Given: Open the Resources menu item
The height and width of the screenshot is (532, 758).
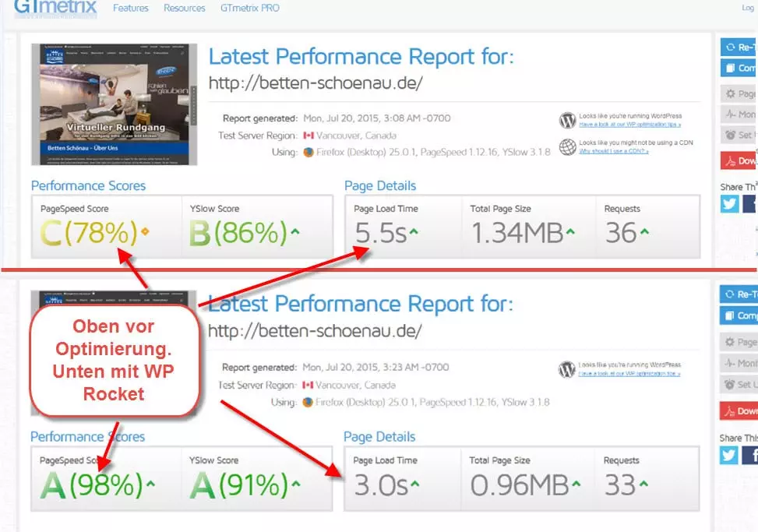Looking at the screenshot, I should [x=184, y=9].
